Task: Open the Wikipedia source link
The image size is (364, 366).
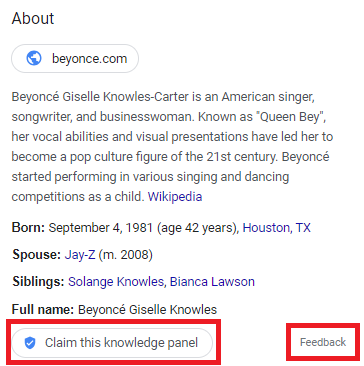Action: (175, 197)
